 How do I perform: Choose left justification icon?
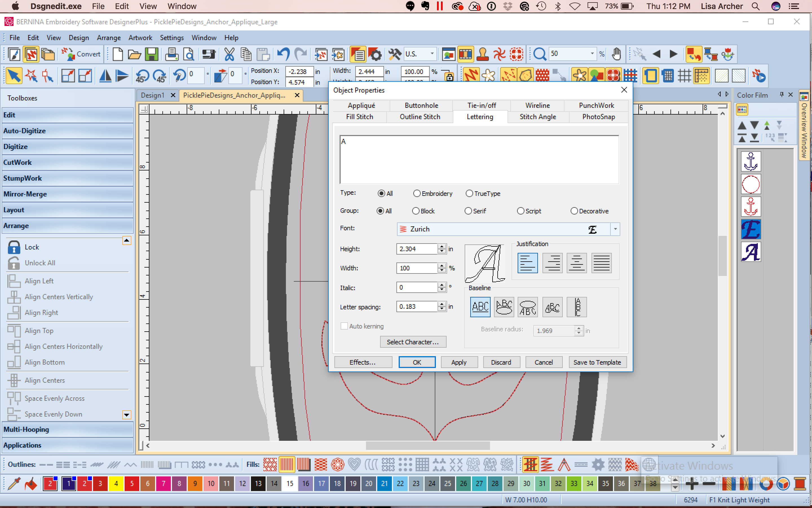(x=528, y=263)
